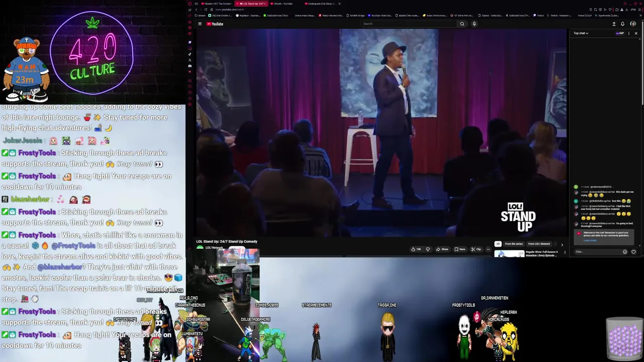Focus the YouTube search field
This screenshot has height=362, width=644.
(x=410, y=24)
